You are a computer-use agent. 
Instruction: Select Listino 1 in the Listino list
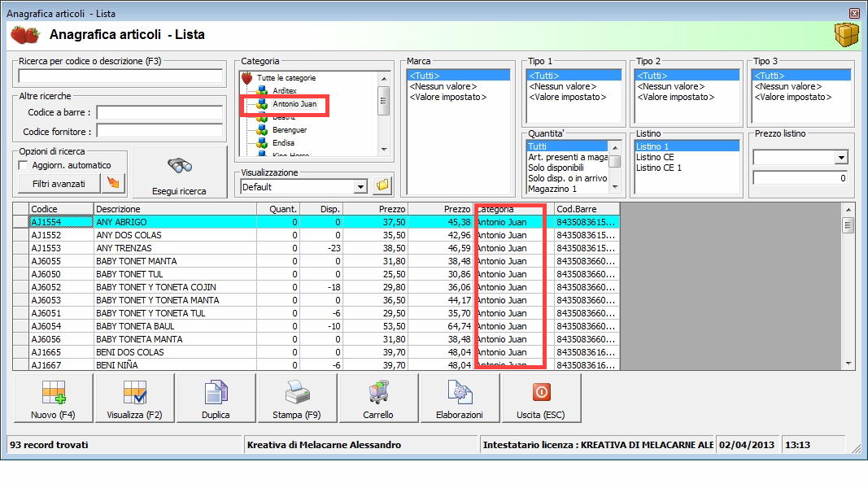click(x=687, y=146)
